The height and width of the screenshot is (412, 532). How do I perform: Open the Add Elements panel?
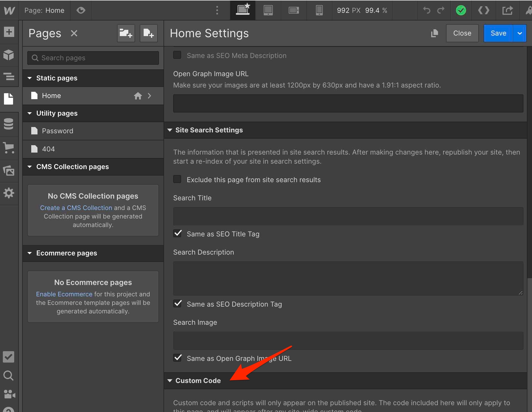click(x=9, y=32)
